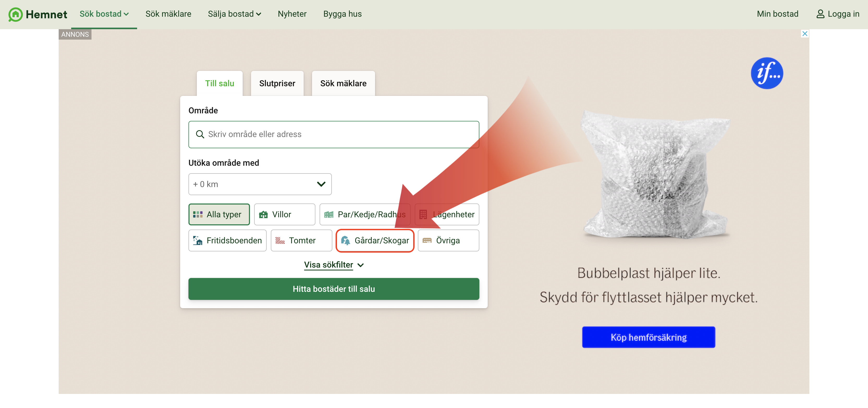
Task: Open the +0 km area expansion dropdown
Action: click(x=259, y=184)
